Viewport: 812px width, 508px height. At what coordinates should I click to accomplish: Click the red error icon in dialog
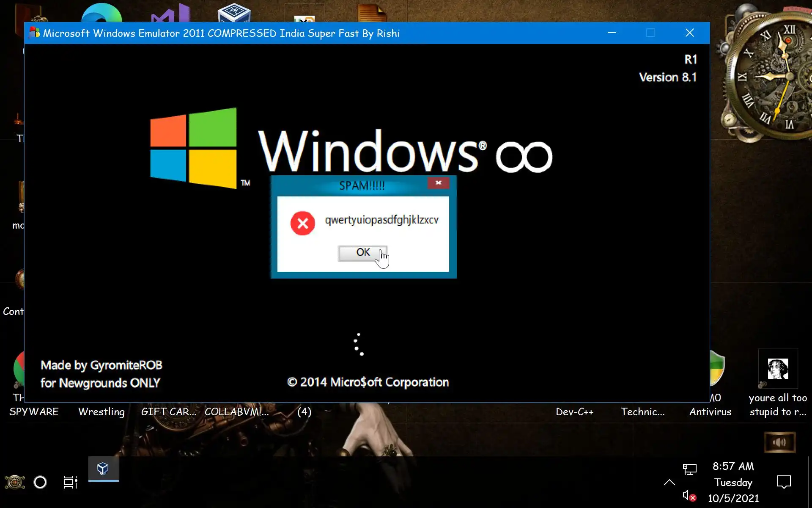302,223
